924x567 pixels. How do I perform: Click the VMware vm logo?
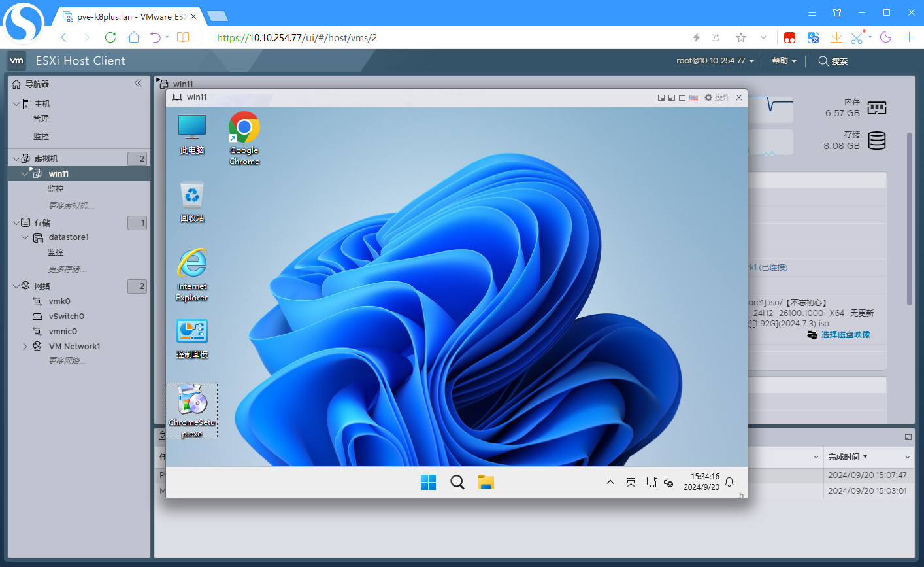tap(16, 61)
